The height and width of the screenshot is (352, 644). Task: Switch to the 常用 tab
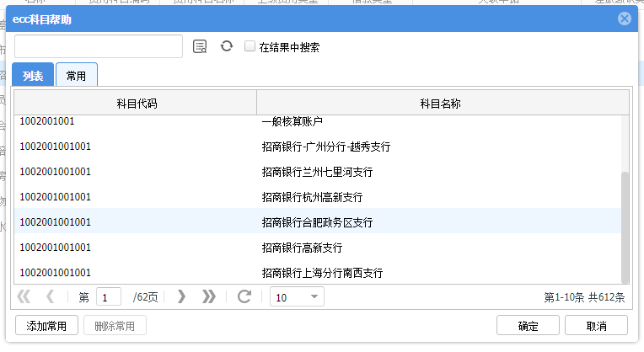pos(77,75)
